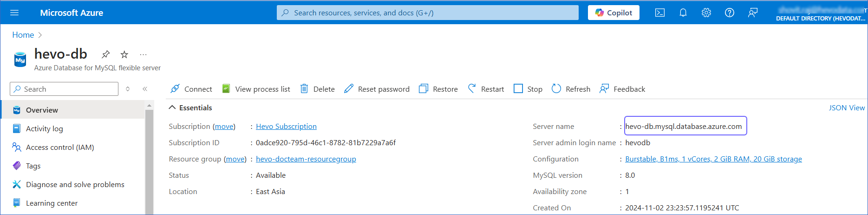Screen dimensions: 868x215
Task: Click the Subscription ID value
Action: click(x=326, y=142)
